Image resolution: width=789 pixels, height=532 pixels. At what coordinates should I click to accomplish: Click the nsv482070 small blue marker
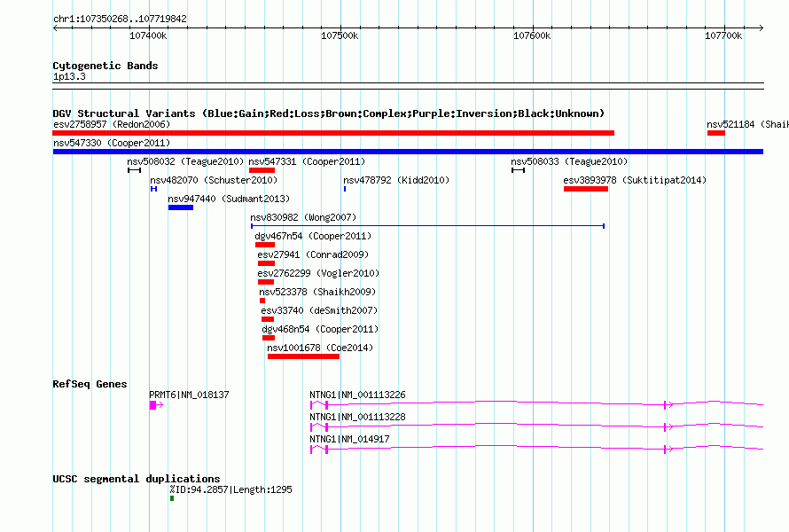(154, 189)
